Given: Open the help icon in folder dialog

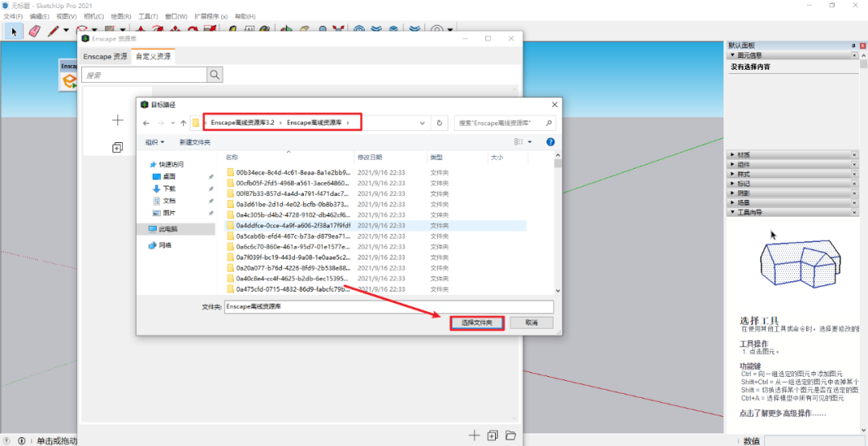Looking at the screenshot, I should coord(551,142).
